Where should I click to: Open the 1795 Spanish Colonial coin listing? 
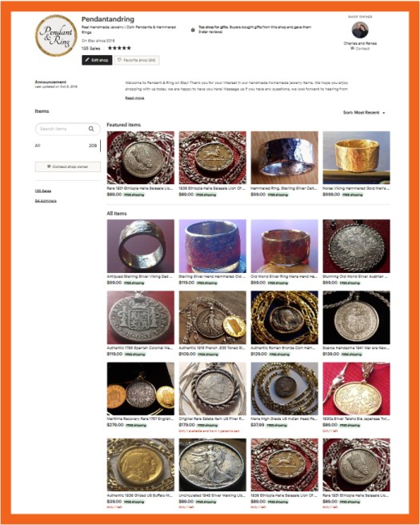141,318
